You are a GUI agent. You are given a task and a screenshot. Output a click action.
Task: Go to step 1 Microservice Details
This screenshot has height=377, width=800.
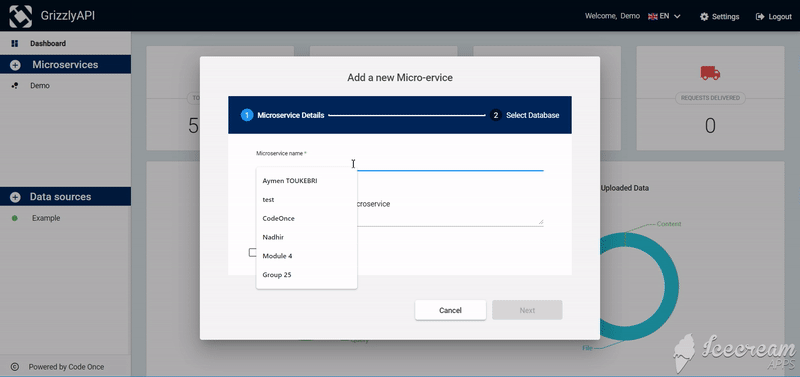(x=283, y=115)
